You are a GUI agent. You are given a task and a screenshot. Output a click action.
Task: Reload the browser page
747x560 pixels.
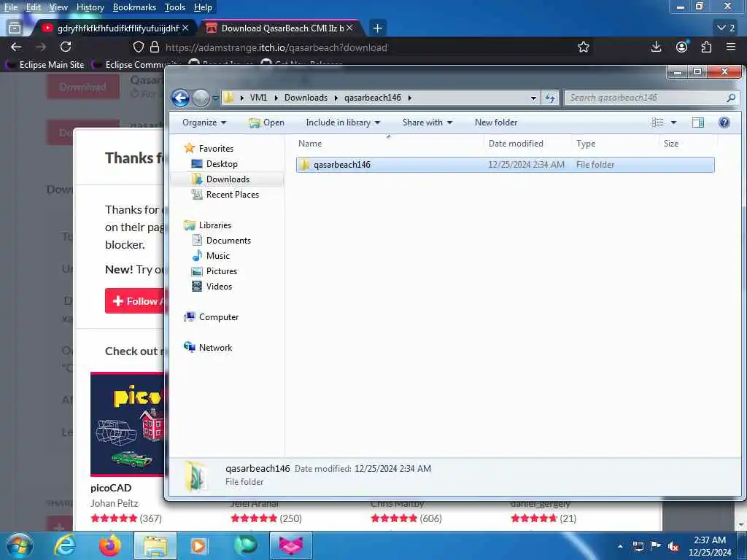66,47
